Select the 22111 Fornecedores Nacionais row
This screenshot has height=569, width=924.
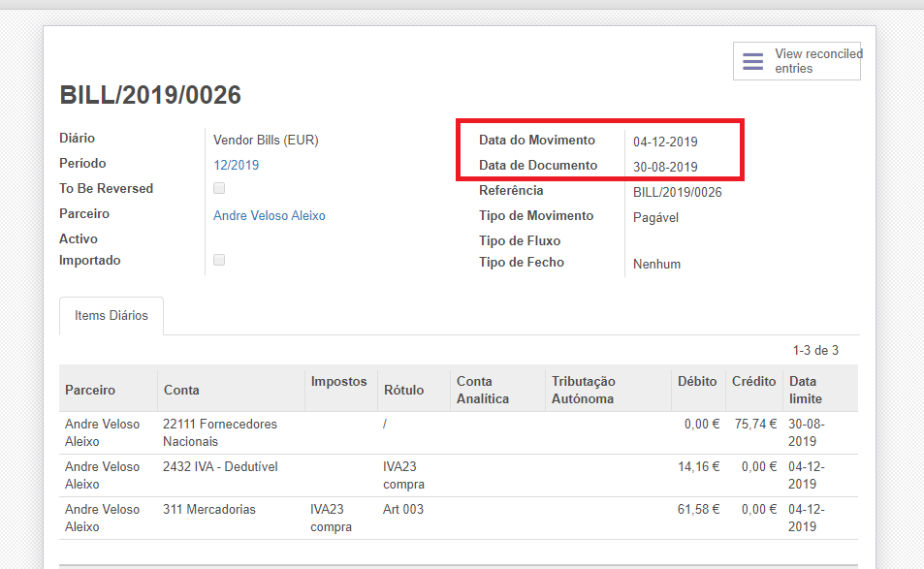point(219,432)
